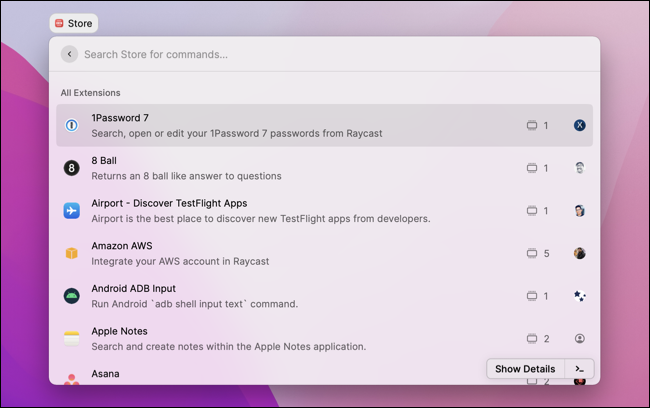
Task: Click the Android ADB Input icon
Action: (72, 296)
